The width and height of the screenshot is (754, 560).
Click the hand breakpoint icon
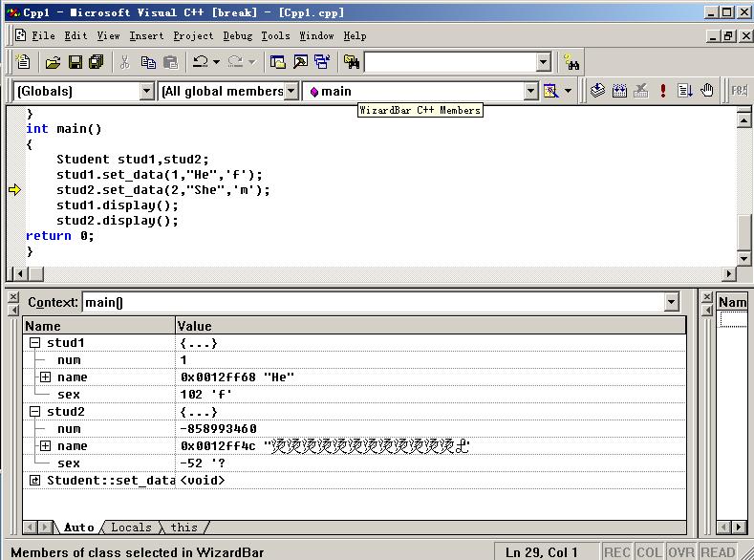(x=707, y=91)
